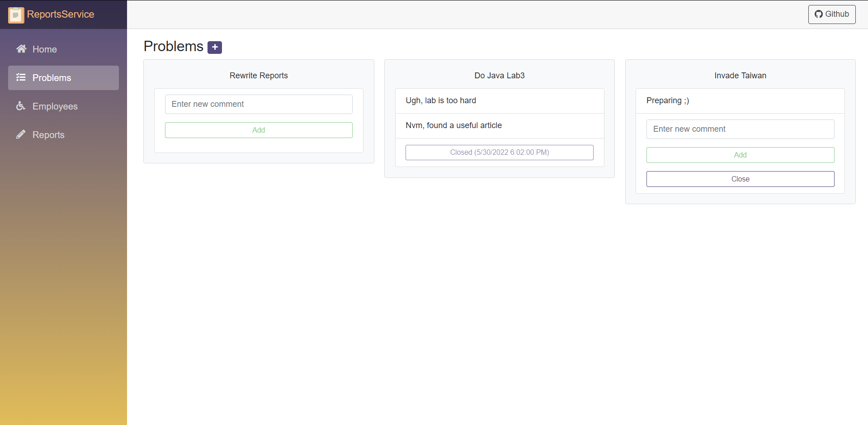This screenshot has height=425, width=868.
Task: Focus comment field in Invade Taiwan card
Action: (x=740, y=129)
